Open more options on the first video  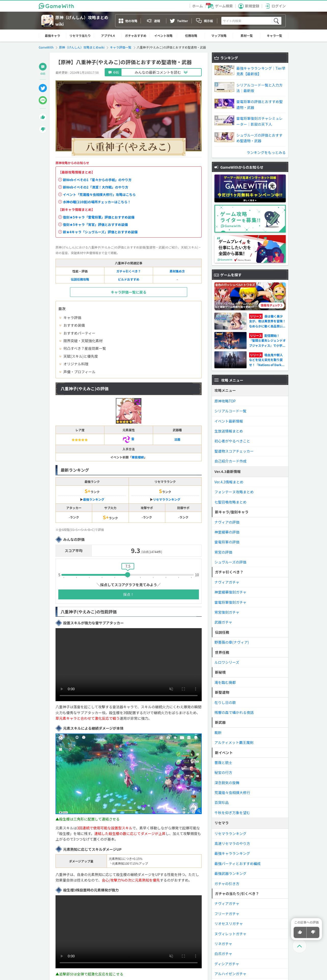(195, 689)
